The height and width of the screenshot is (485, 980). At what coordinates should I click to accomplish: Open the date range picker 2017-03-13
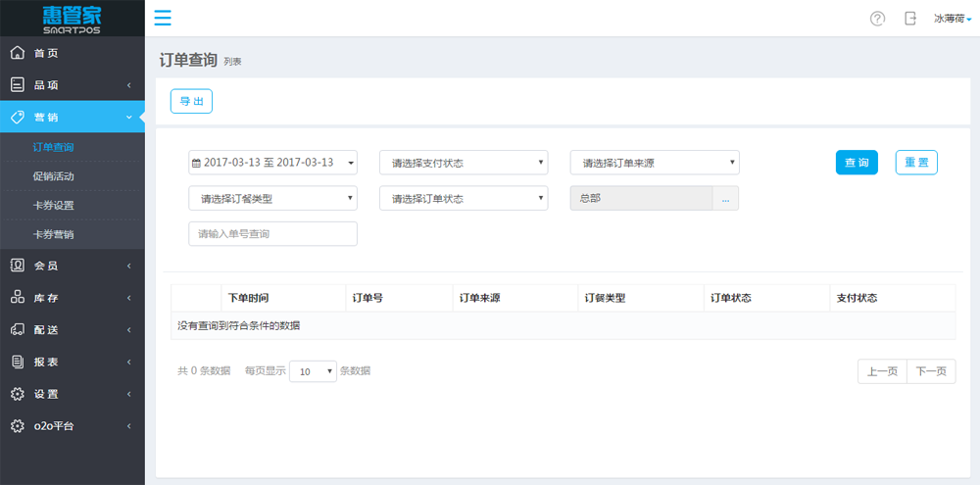click(273, 163)
